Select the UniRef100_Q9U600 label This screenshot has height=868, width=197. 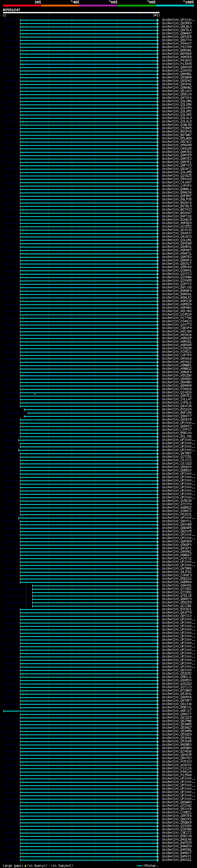[x=177, y=467]
